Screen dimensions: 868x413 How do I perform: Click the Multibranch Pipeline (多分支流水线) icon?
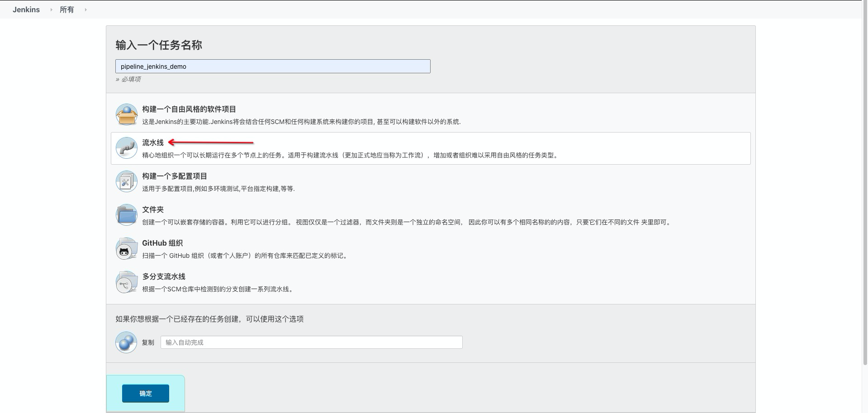tap(127, 282)
